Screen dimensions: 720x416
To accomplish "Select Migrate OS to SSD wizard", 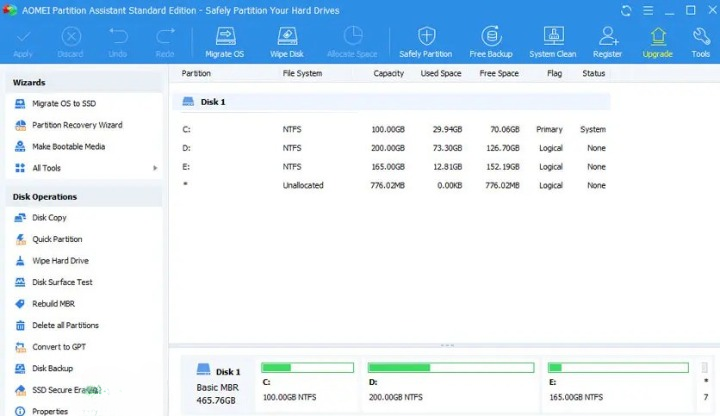I will [64, 103].
